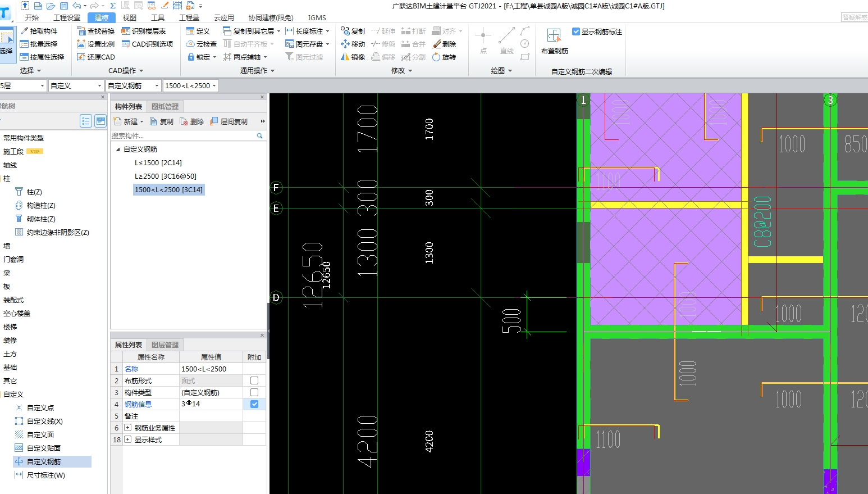Click the undo arrow in title bar

[76, 6]
